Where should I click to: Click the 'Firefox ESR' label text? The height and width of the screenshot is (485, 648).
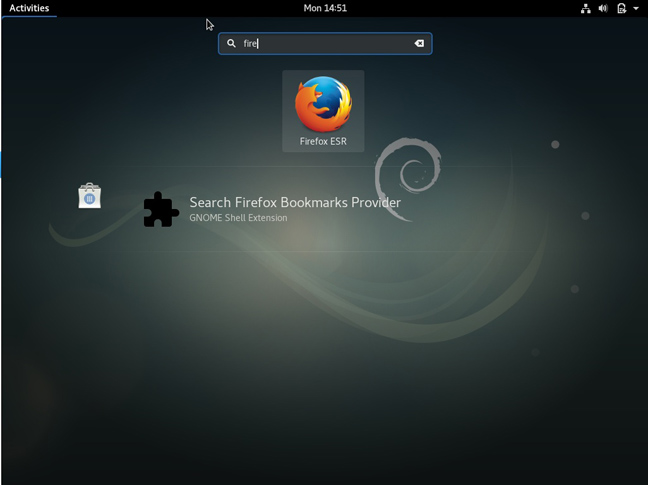coord(323,141)
